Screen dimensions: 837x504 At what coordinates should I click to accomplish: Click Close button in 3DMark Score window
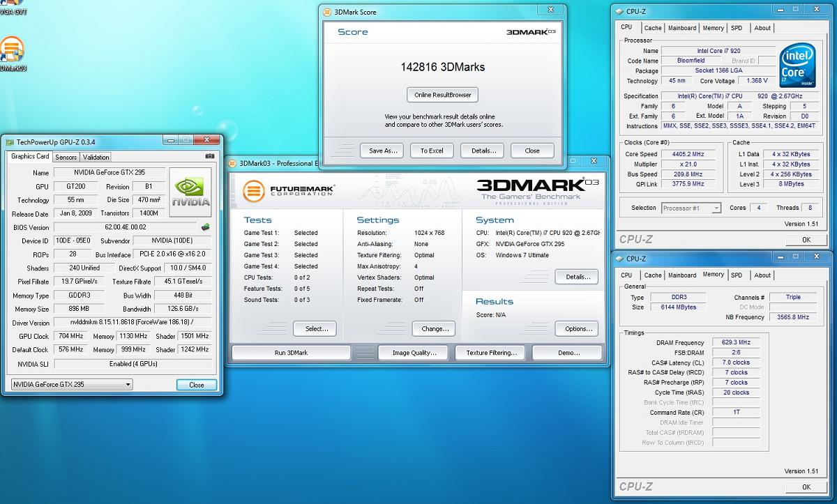point(532,150)
